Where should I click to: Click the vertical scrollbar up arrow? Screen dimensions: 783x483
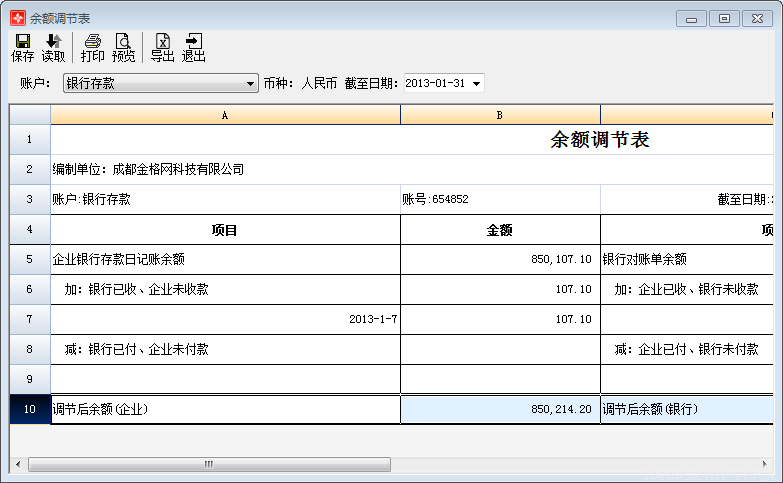point(776,109)
